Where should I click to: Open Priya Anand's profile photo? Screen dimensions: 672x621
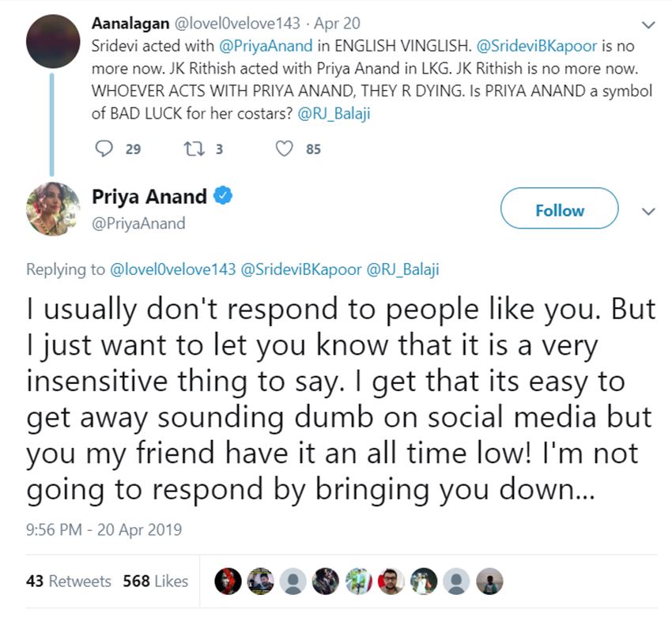click(52, 209)
